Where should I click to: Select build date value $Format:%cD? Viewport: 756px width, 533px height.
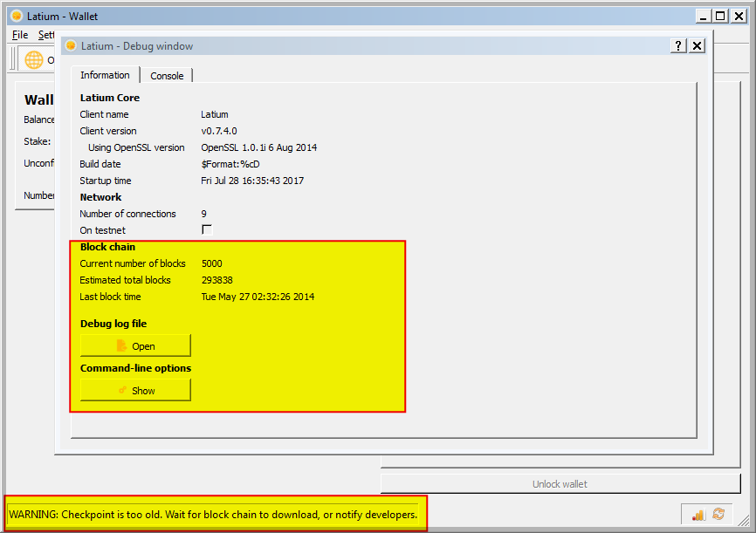pos(230,164)
